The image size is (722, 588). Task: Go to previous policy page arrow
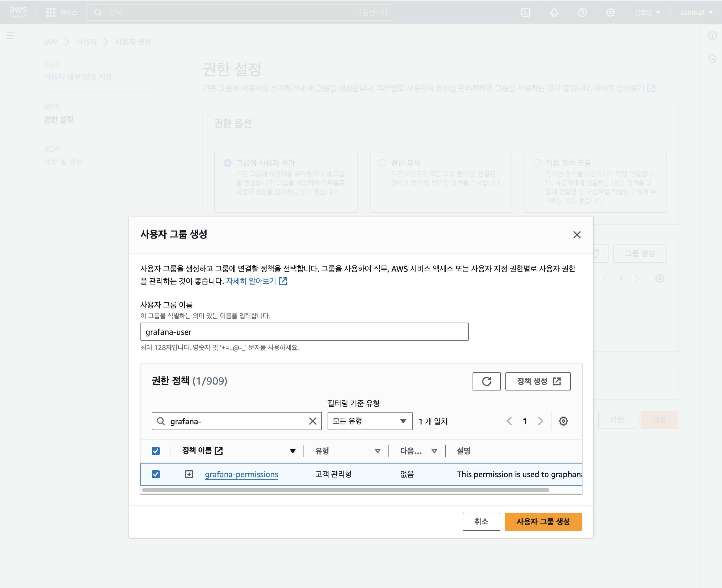509,421
